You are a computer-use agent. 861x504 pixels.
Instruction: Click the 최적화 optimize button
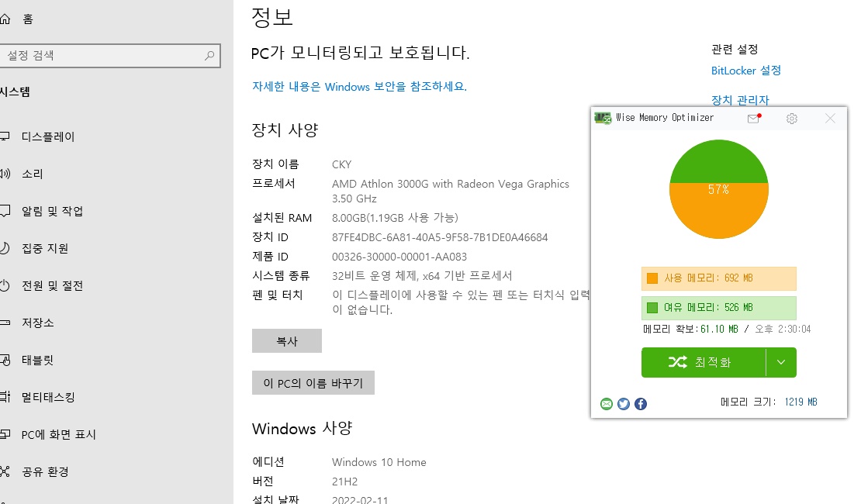click(x=704, y=362)
